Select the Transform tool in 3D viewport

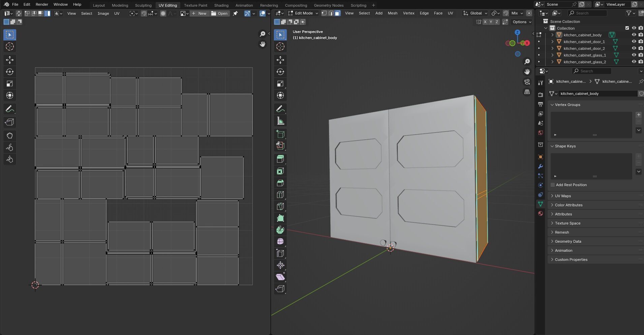(x=280, y=95)
